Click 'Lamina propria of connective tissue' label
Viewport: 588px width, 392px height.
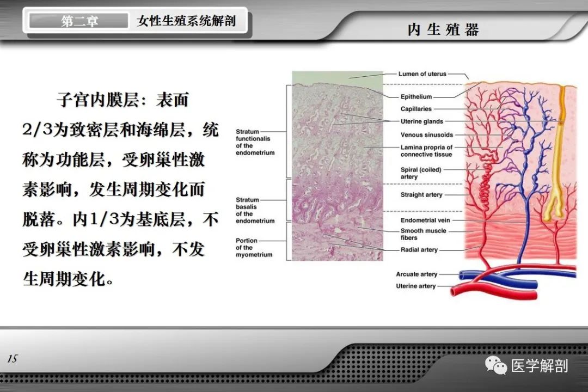click(x=426, y=151)
